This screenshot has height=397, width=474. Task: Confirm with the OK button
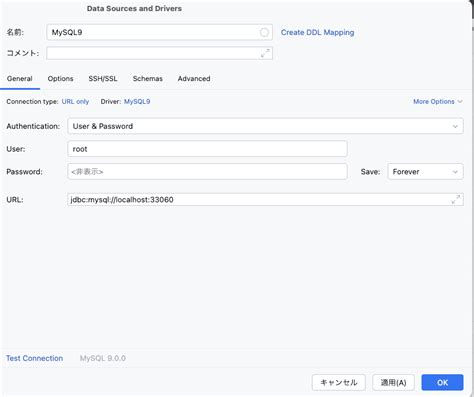pyautogui.click(x=442, y=382)
